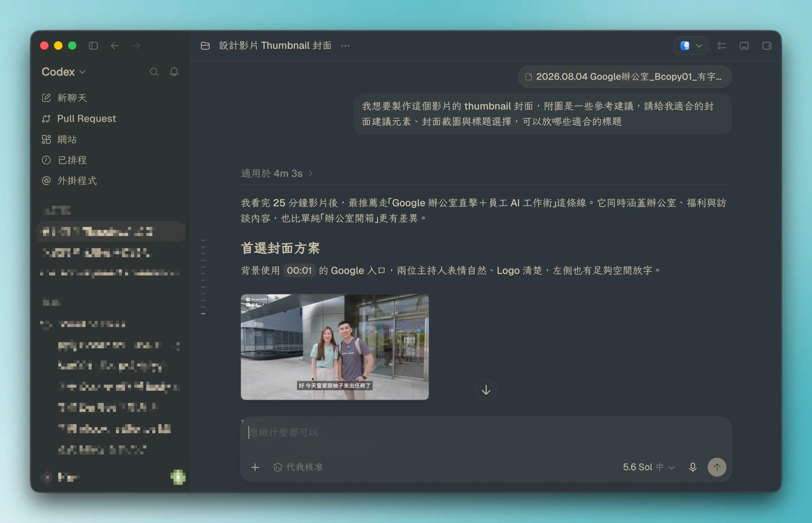Go forward with the right arrow
This screenshot has height=523, width=812.
click(x=136, y=45)
